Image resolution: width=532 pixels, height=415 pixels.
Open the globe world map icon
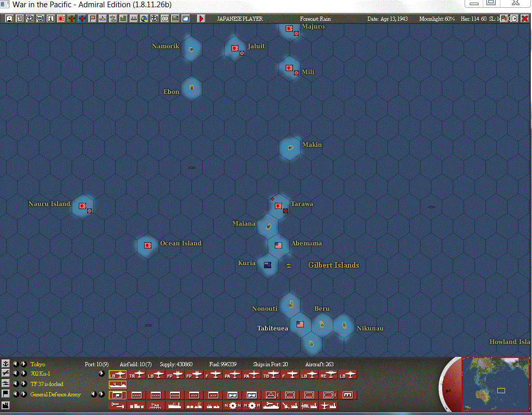click(x=144, y=19)
